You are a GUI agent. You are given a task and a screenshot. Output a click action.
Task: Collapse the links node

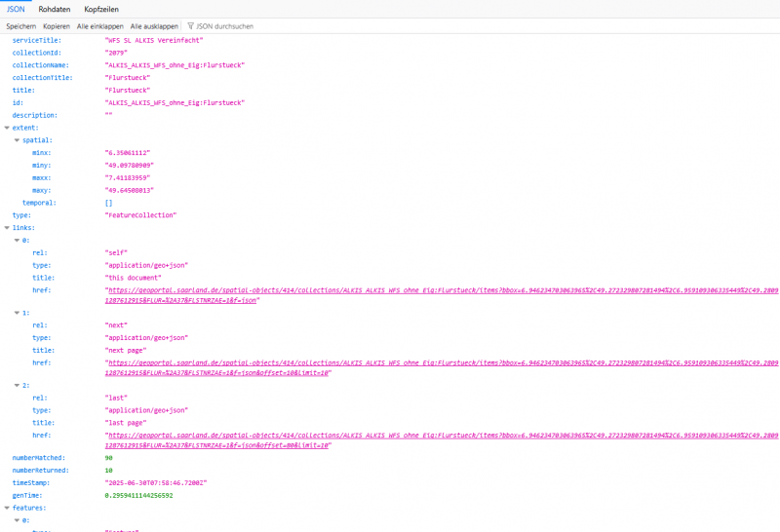pyautogui.click(x=7, y=228)
